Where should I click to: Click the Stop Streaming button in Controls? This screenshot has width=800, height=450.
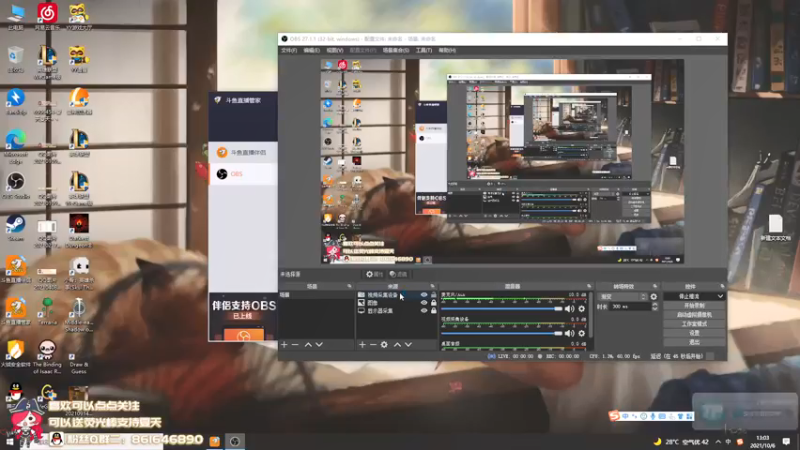(689, 296)
